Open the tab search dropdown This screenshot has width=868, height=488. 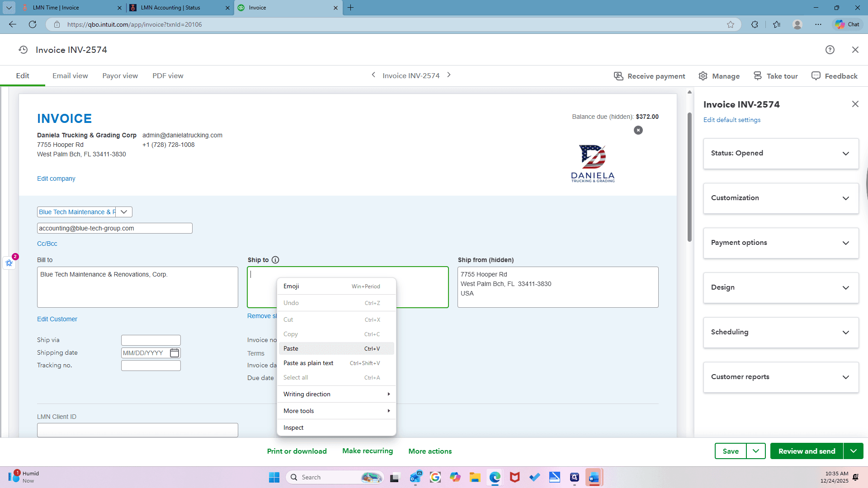click(x=9, y=8)
